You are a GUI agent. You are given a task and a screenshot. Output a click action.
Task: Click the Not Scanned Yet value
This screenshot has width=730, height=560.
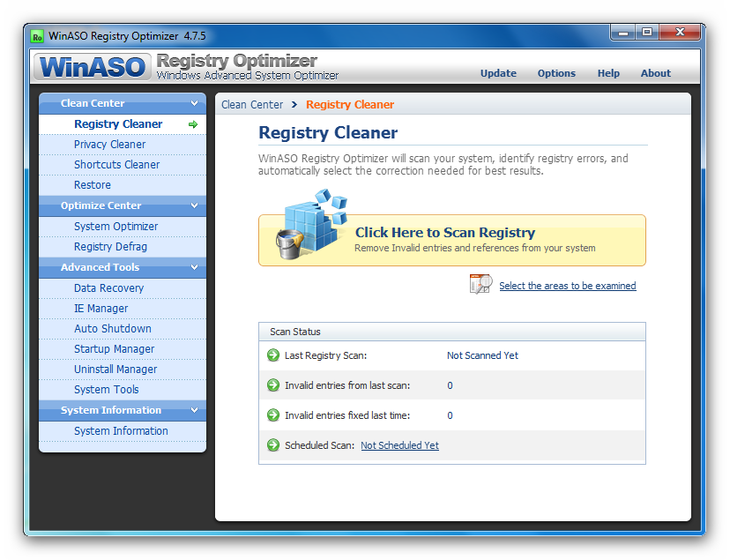point(482,355)
